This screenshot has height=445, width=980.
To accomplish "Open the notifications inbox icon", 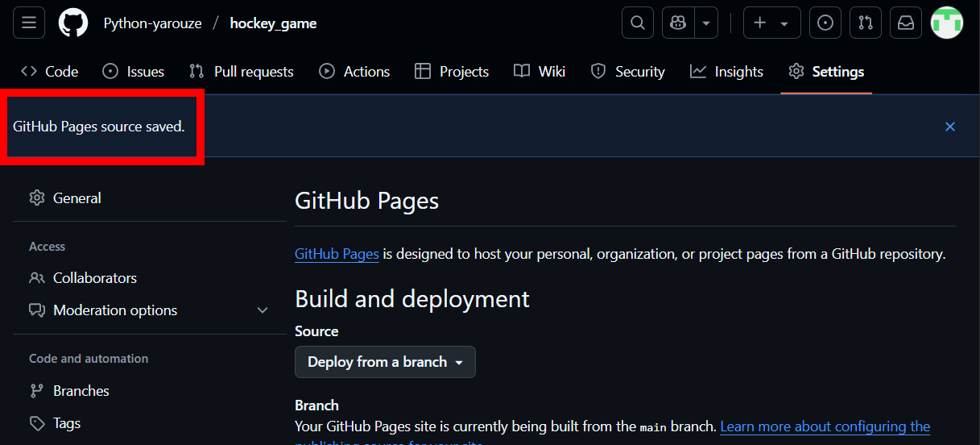I will 906,23.
